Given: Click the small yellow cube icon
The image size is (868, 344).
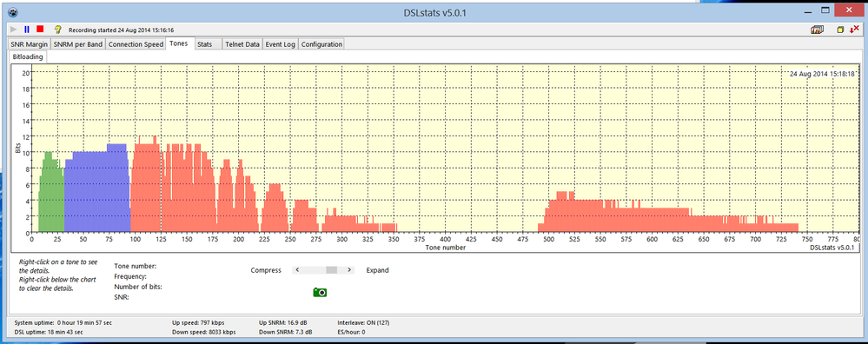Looking at the screenshot, I should (840, 30).
